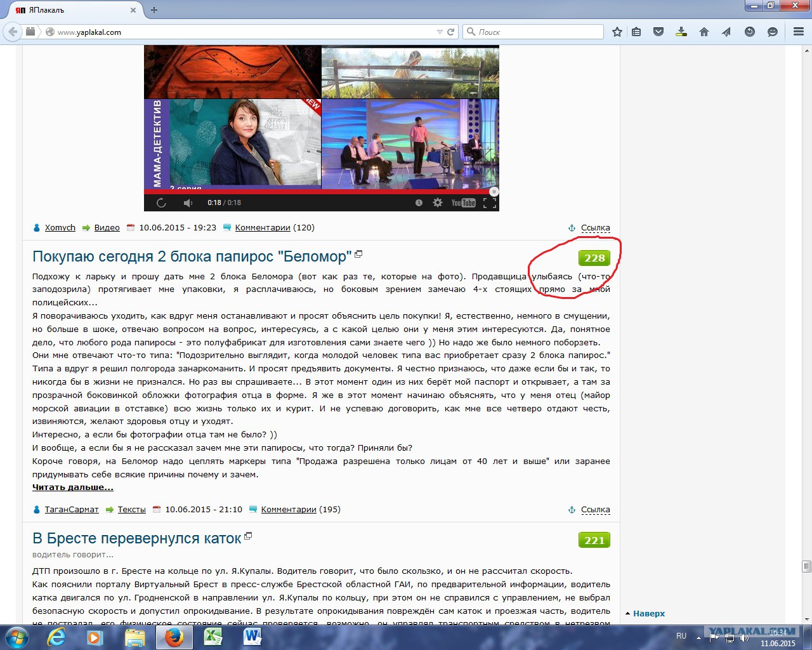Open the Hello chat smiley icon
Screen dimensions: 812x650
tap(773, 32)
